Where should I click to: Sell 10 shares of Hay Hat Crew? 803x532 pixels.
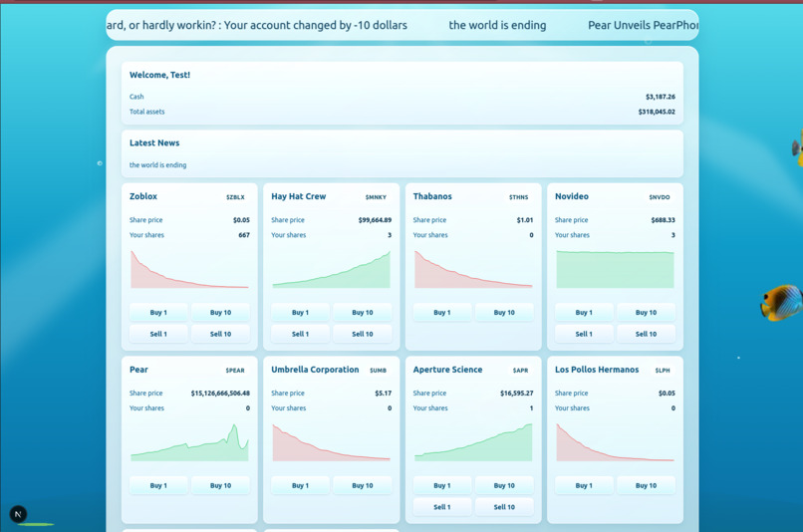(x=362, y=334)
